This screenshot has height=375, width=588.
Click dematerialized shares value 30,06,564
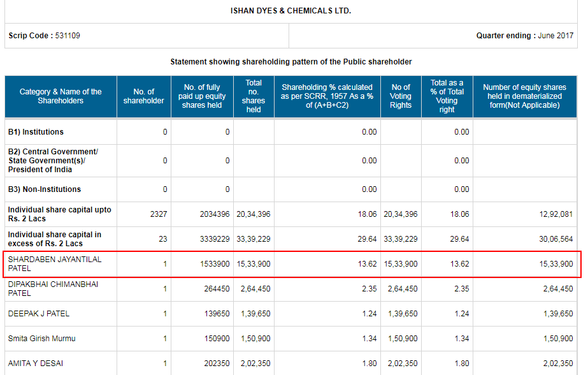556,239
